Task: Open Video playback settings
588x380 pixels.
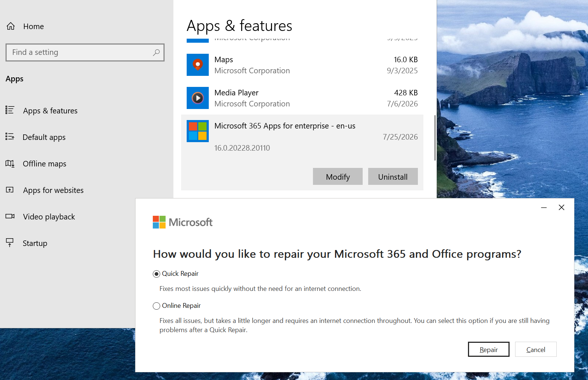Action: click(49, 217)
